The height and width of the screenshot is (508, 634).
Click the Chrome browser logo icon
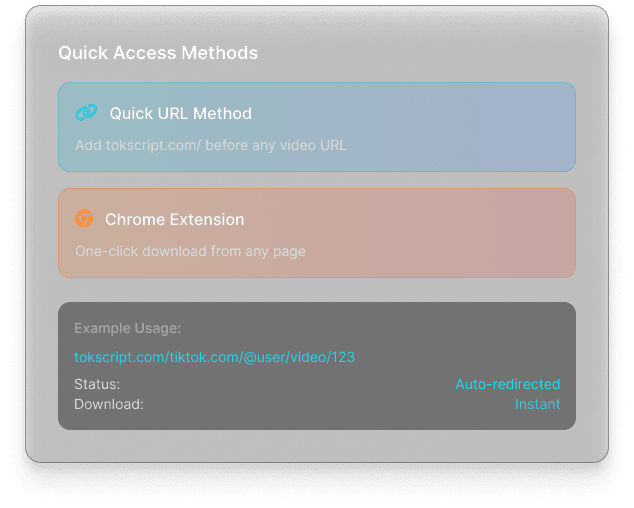click(84, 219)
